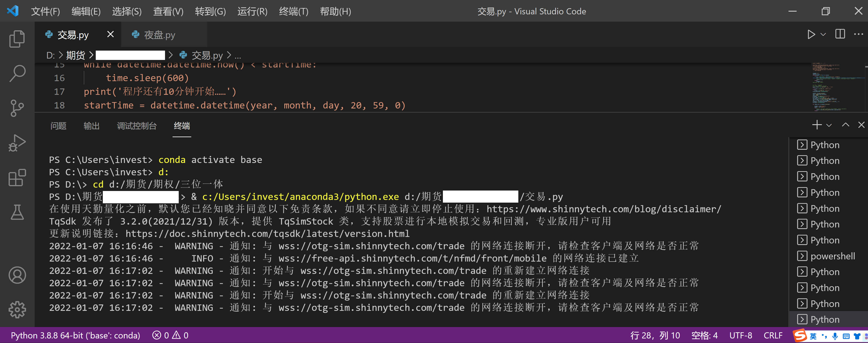This screenshot has height=343, width=868.
Task: Open the 转到(G) menu
Action: (210, 11)
